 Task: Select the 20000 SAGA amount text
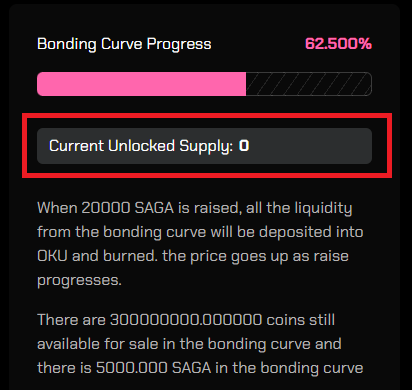click(x=128, y=208)
